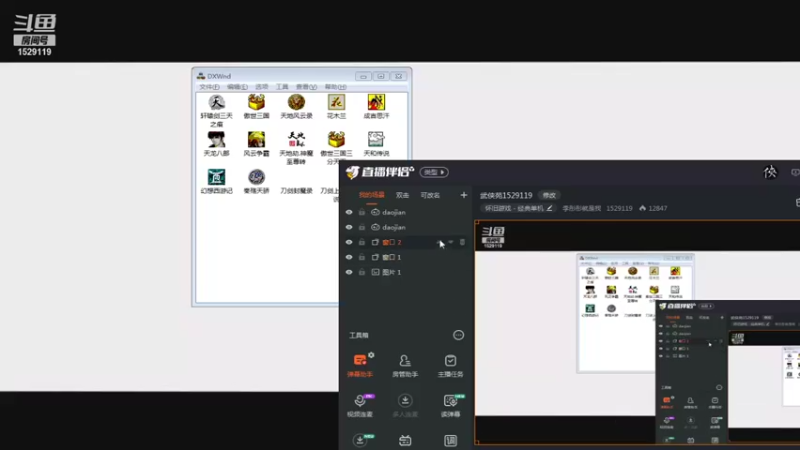Image resolution: width=800 pixels, height=450 pixels.
Task: Move 窗口 2 down with the down arrow
Action: click(x=451, y=242)
